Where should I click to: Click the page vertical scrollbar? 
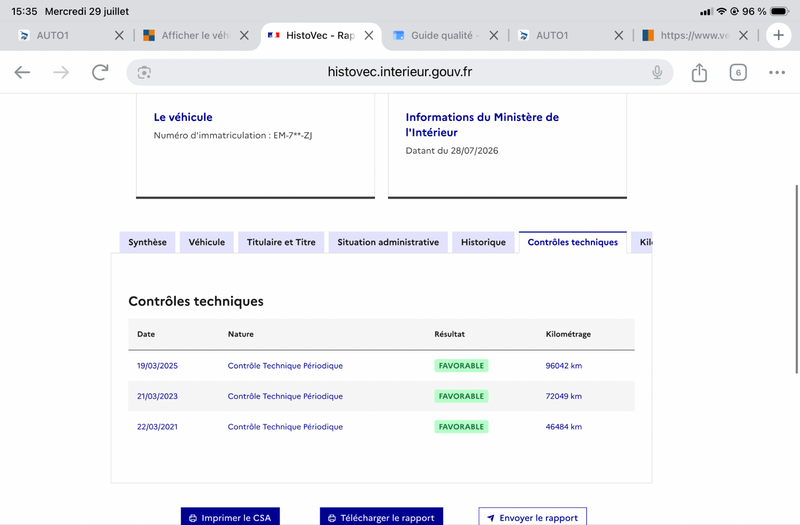point(796,279)
